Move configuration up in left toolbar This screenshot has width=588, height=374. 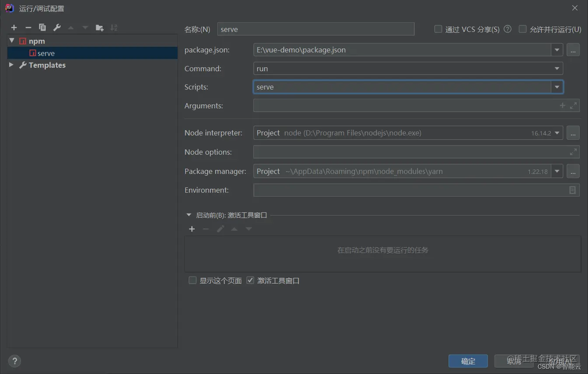tap(71, 28)
